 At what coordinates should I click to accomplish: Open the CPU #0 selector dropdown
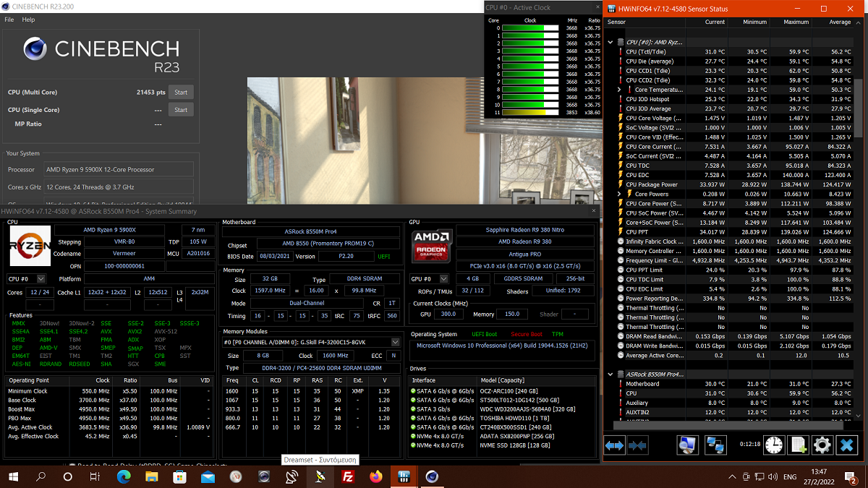pyautogui.click(x=27, y=278)
